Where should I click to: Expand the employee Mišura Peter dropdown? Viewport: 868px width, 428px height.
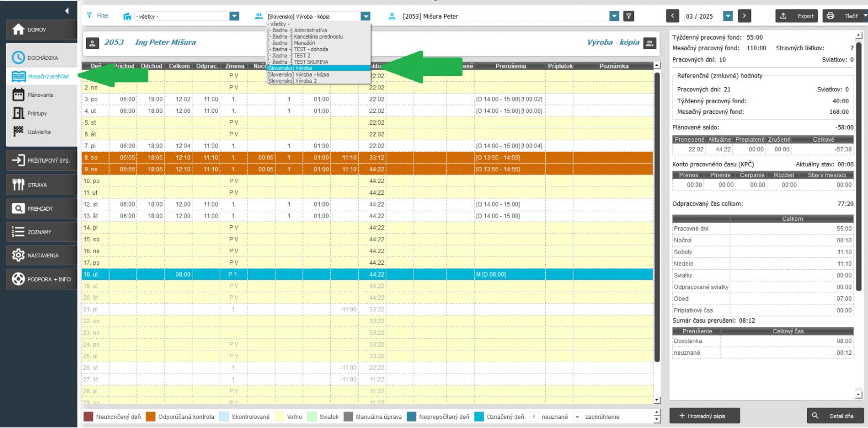pos(614,17)
